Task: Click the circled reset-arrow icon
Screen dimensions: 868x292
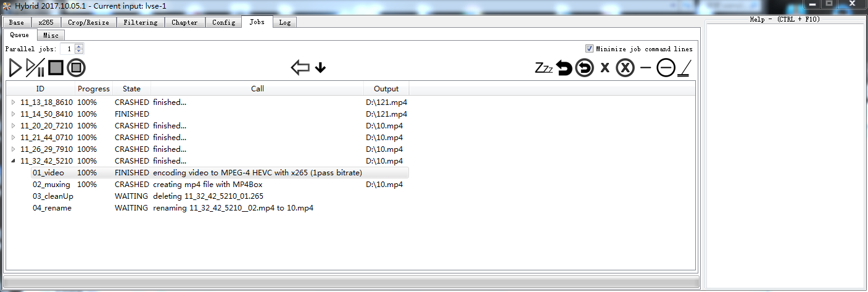Action: tap(584, 68)
